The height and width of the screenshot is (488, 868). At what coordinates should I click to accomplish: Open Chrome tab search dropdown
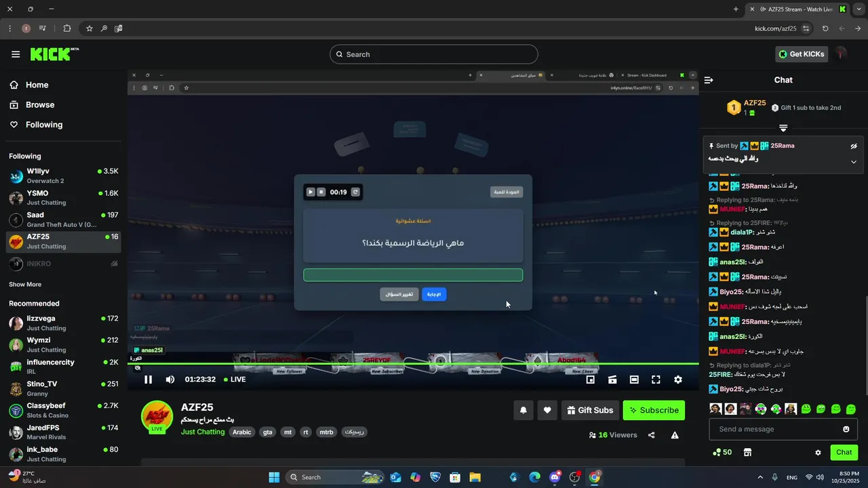tap(859, 9)
